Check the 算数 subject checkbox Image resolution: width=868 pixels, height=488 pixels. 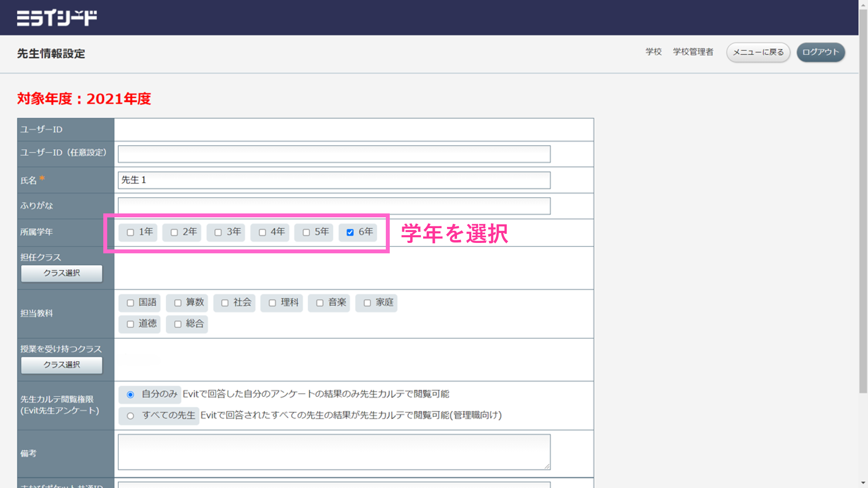(x=178, y=303)
